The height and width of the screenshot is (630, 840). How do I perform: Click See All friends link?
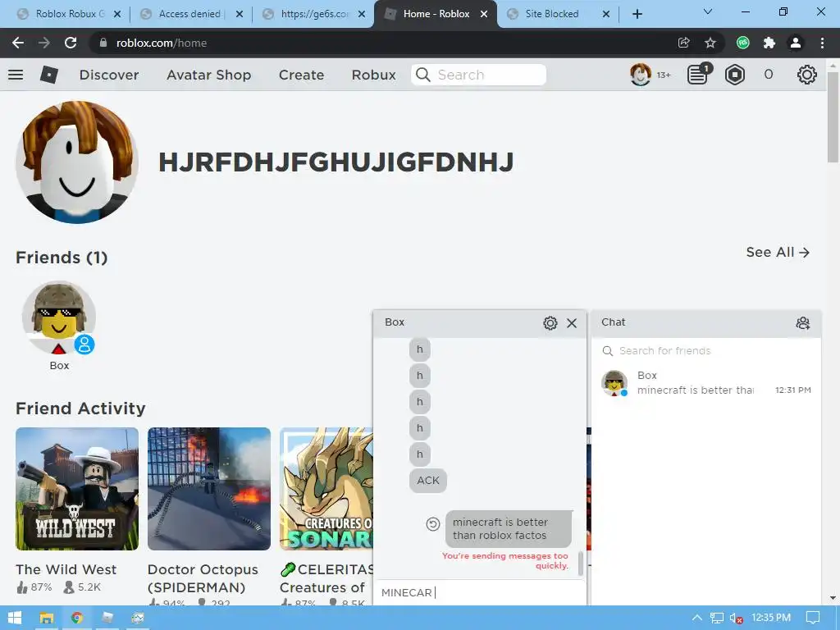tap(778, 252)
